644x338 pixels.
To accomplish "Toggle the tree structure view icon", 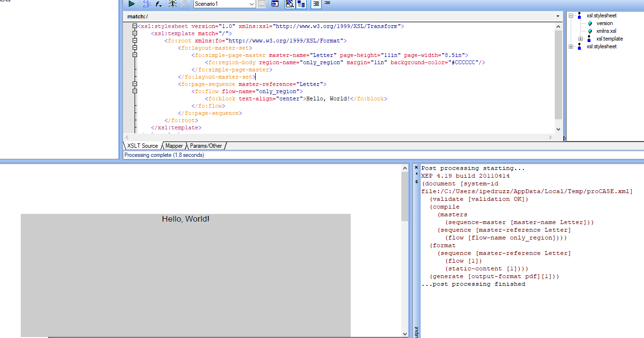I will coord(301,4).
